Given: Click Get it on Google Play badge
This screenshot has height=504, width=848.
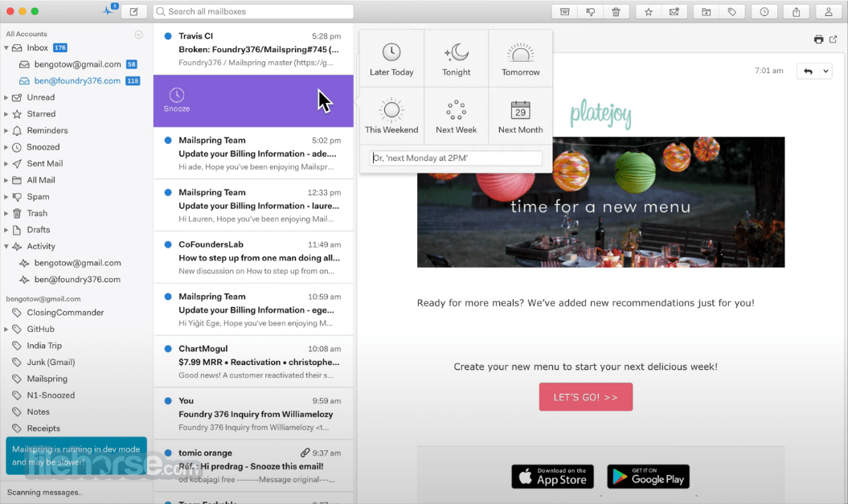Looking at the screenshot, I should (x=648, y=477).
